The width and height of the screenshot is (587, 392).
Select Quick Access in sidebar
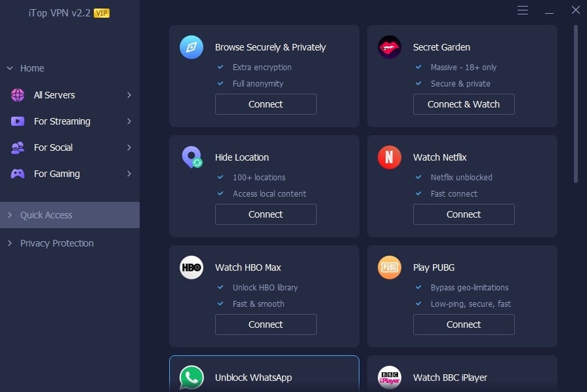click(70, 215)
